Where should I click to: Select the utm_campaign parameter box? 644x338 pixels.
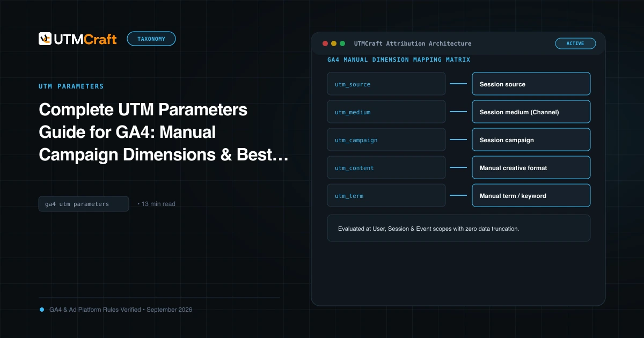(386, 140)
